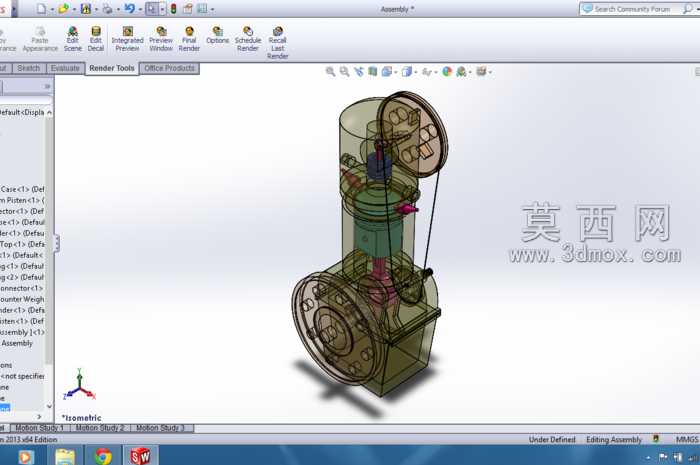Select the Counter Weigh tree item
The height and width of the screenshot is (465, 700).
point(22,299)
